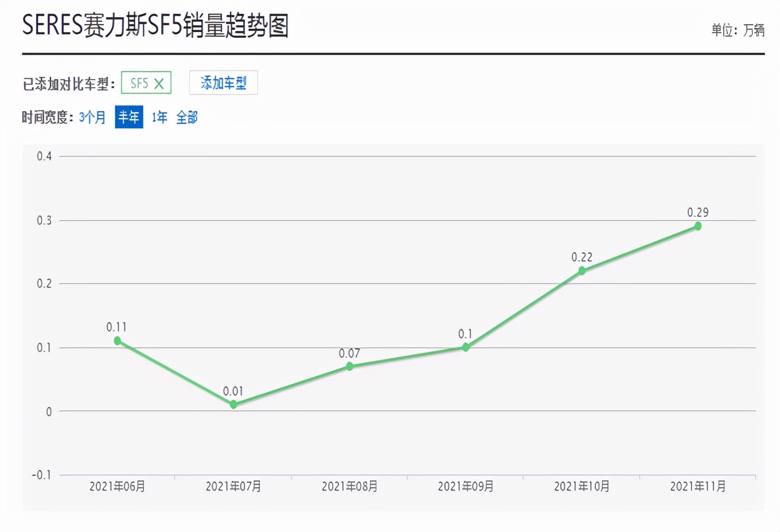Click the 添加车型 button

(x=224, y=83)
